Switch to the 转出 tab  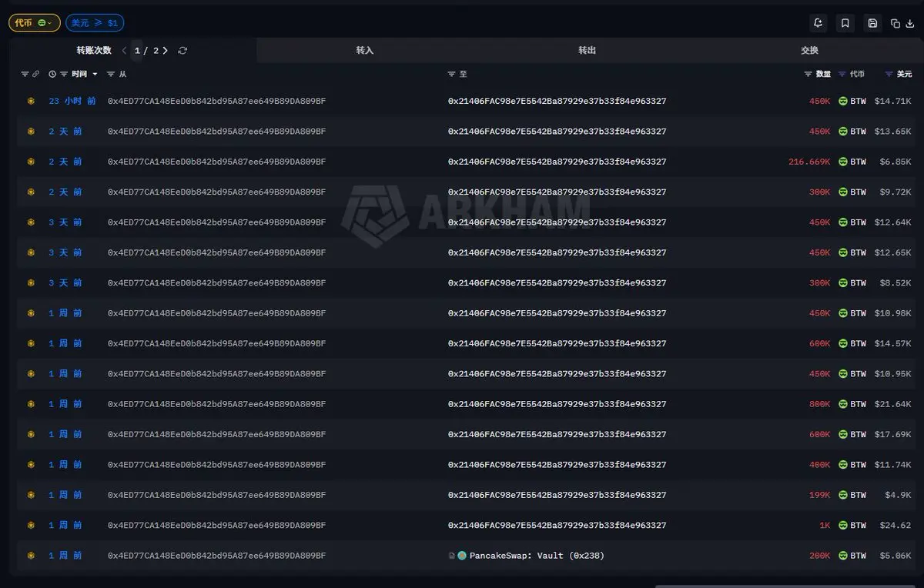point(588,50)
